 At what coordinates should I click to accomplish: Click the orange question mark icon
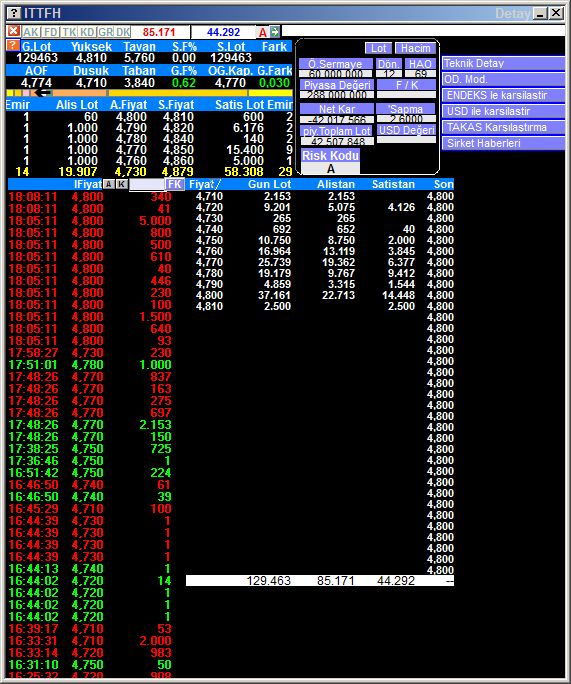click(x=13, y=45)
